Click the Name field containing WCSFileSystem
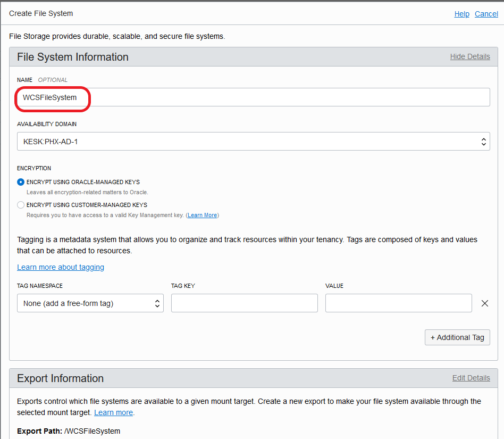The image size is (504, 439). (253, 97)
